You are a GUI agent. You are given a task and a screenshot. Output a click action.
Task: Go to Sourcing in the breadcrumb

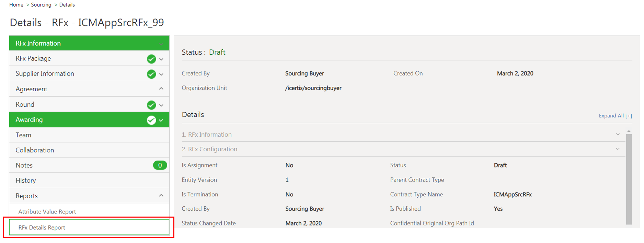coord(41,5)
